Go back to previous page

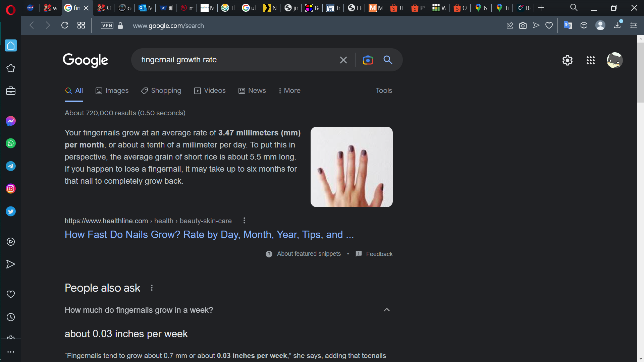[32, 25]
